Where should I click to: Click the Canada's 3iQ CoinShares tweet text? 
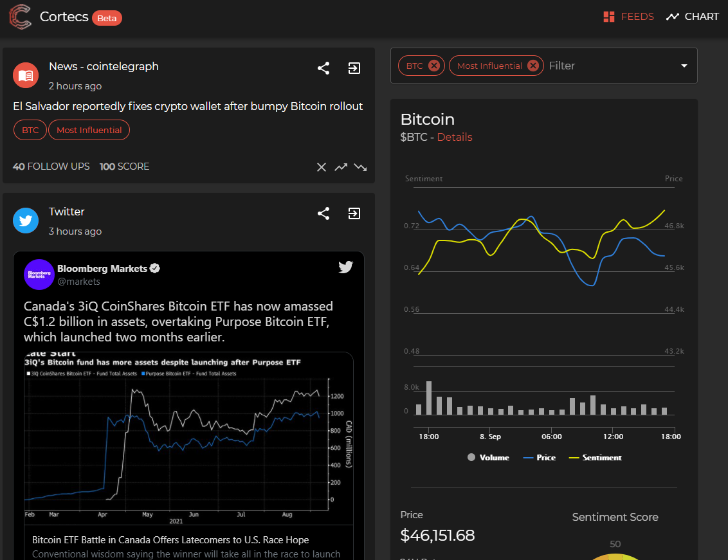178,321
